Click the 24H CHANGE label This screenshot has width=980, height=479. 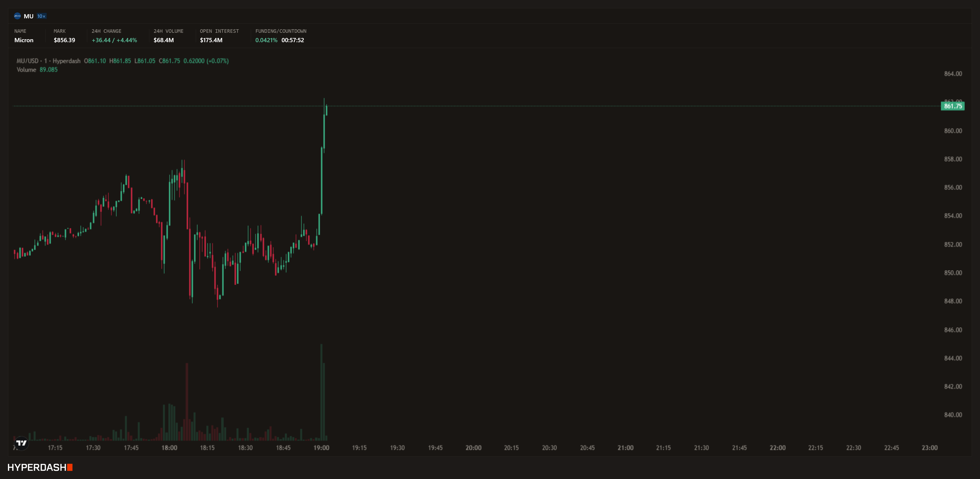(106, 31)
